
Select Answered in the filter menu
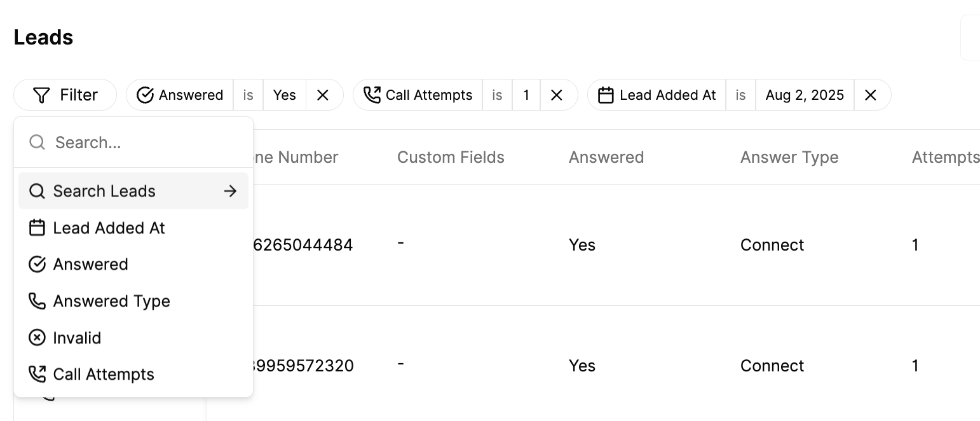pyautogui.click(x=90, y=265)
